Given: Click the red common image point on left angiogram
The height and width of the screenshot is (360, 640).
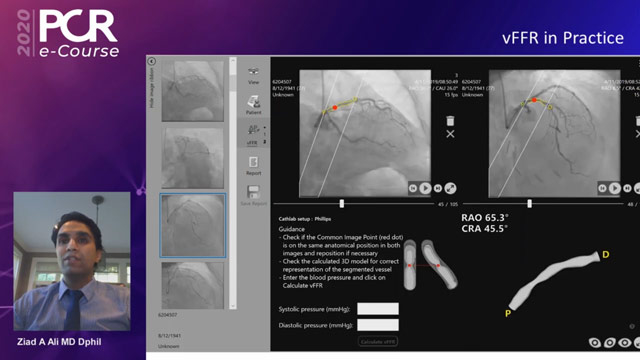Looking at the screenshot, I should click(335, 108).
